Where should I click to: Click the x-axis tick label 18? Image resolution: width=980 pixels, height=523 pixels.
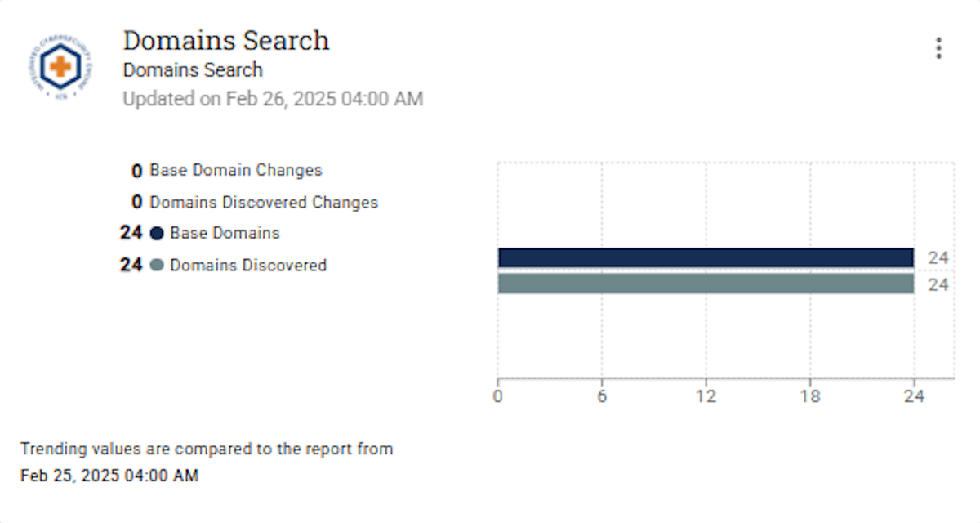click(x=810, y=396)
